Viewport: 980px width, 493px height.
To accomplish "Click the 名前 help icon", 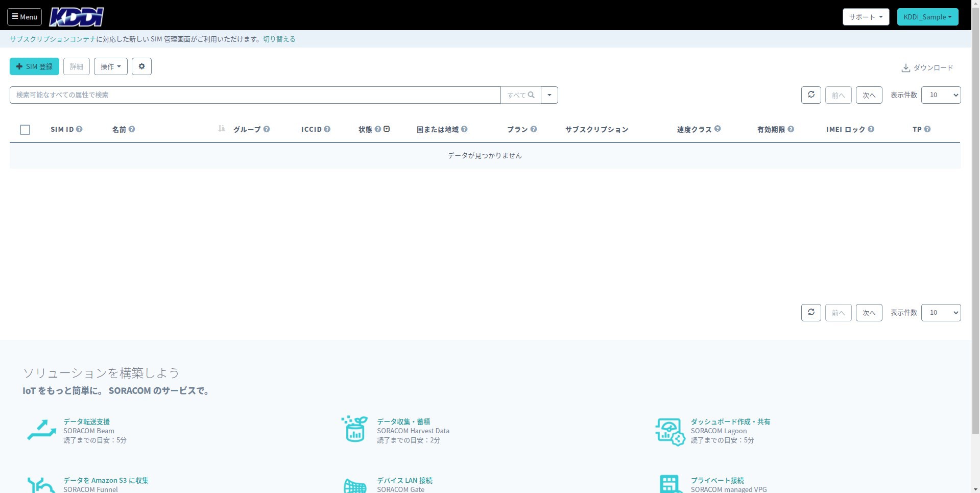I will pyautogui.click(x=132, y=129).
